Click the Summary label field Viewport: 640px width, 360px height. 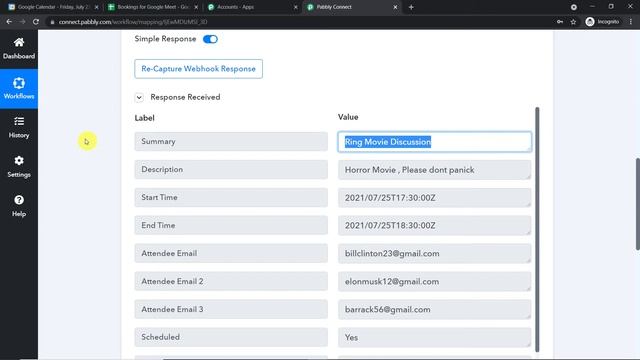tap(231, 141)
